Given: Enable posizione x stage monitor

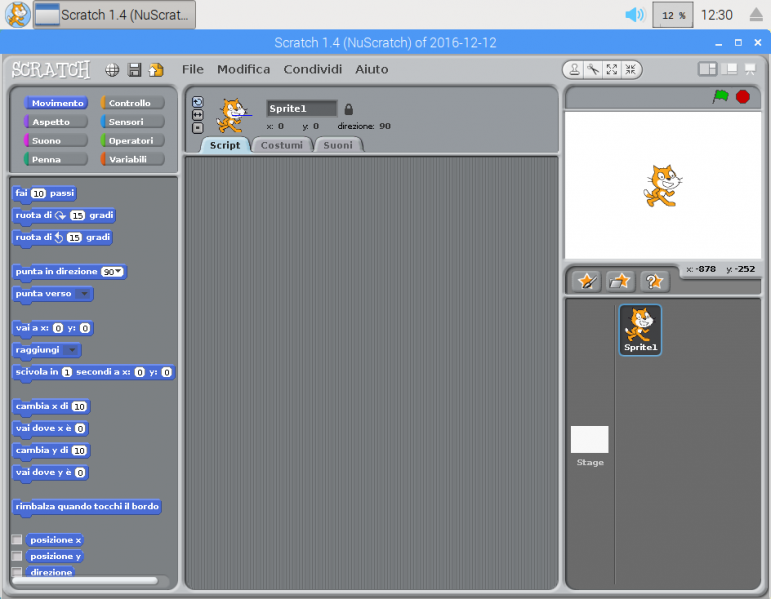Looking at the screenshot, I should [17, 540].
